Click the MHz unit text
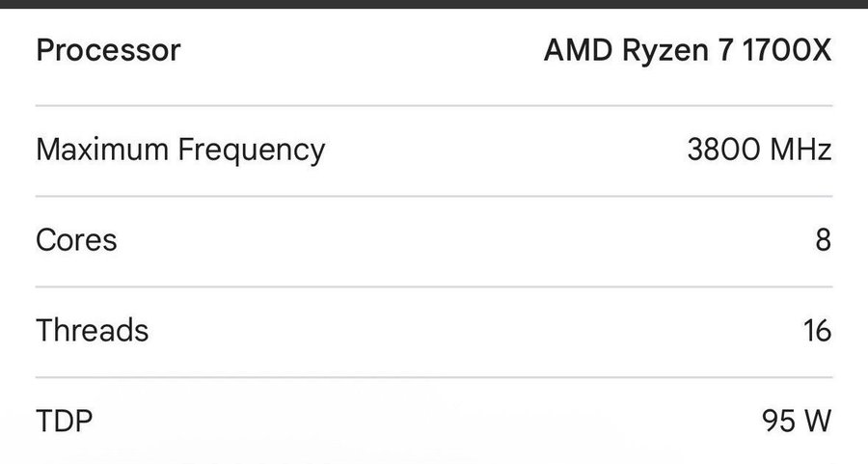The height and width of the screenshot is (464, 868). [802, 150]
